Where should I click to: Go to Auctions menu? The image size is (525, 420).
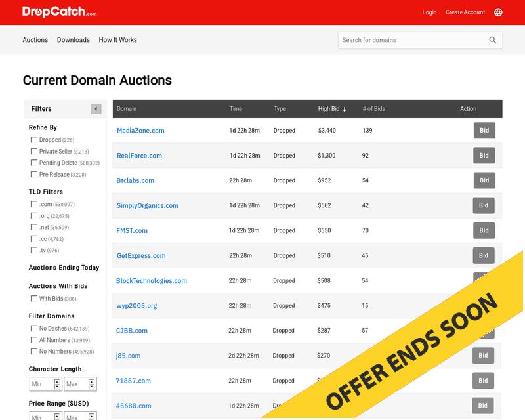point(35,40)
